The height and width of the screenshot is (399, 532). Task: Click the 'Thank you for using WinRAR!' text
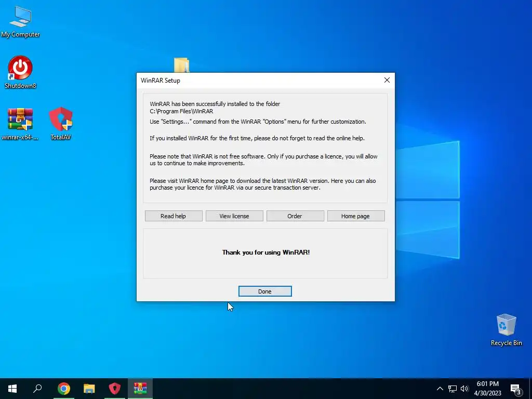click(x=265, y=252)
